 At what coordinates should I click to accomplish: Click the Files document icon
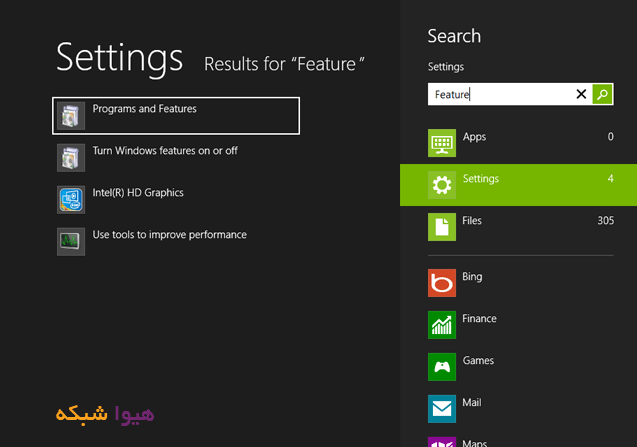coord(442,227)
